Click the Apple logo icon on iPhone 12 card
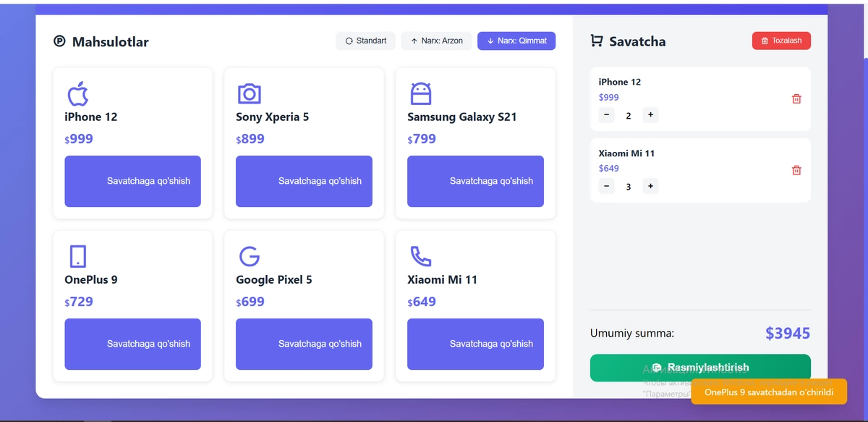 click(x=77, y=94)
